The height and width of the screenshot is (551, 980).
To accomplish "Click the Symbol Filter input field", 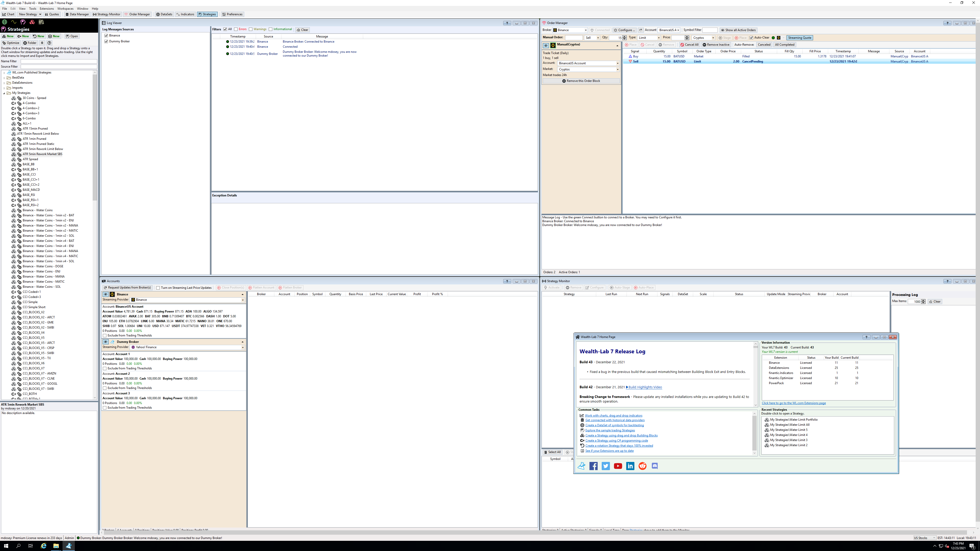I will tap(709, 30).
